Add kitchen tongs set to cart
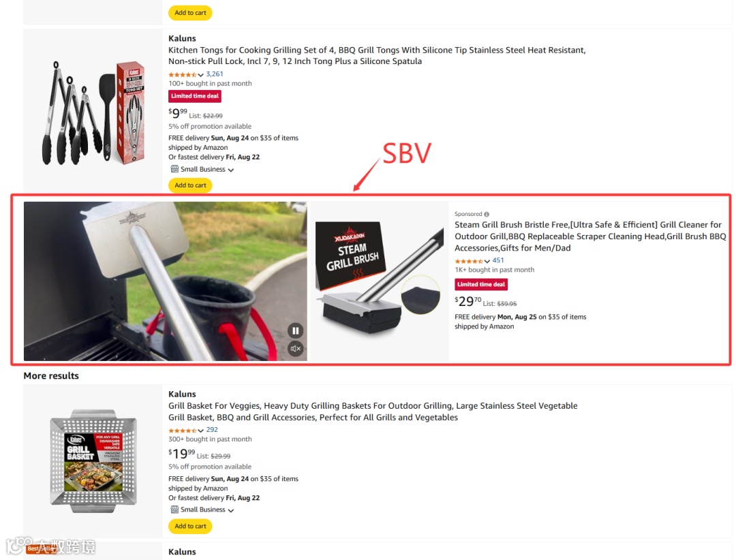Image resolution: width=736 pixels, height=560 pixels. pyautogui.click(x=190, y=185)
